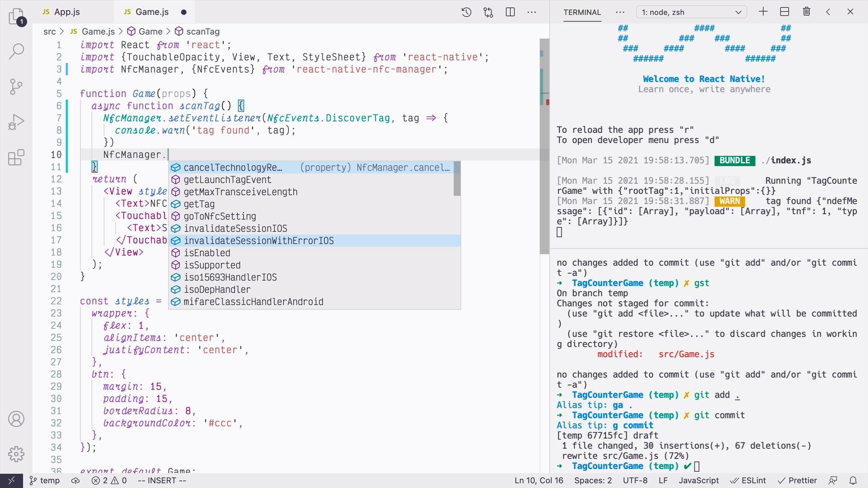This screenshot has width=868, height=488.
Task: Expand the scanTag breadcrumb item
Action: point(203,31)
